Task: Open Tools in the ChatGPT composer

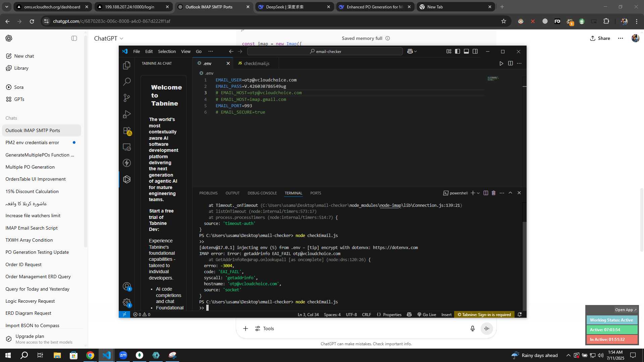Action: click(265, 328)
